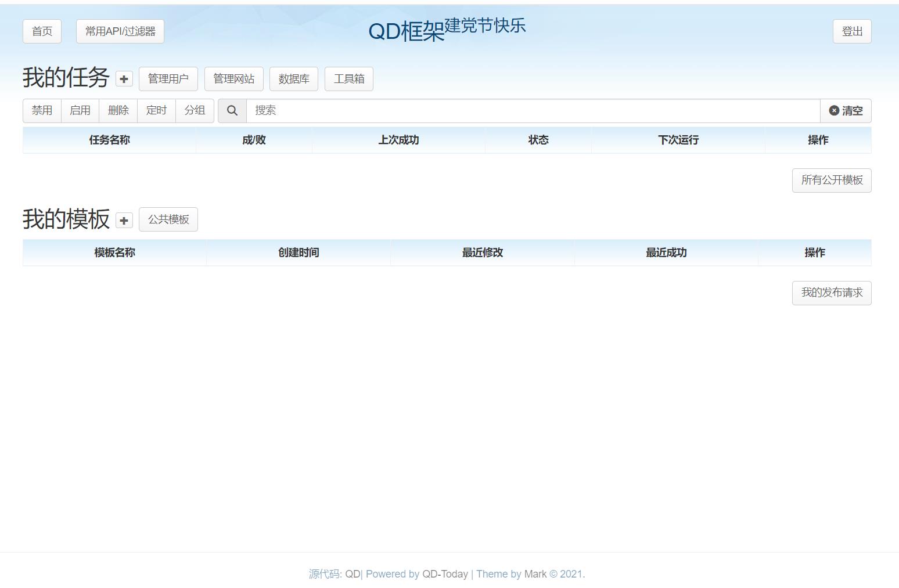The height and width of the screenshot is (588, 899).
Task: Click the 登出 logout button
Action: point(852,31)
